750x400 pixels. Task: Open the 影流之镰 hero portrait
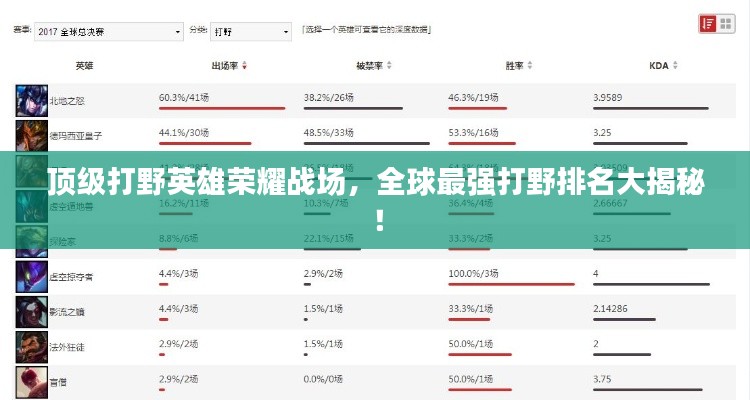[32, 312]
